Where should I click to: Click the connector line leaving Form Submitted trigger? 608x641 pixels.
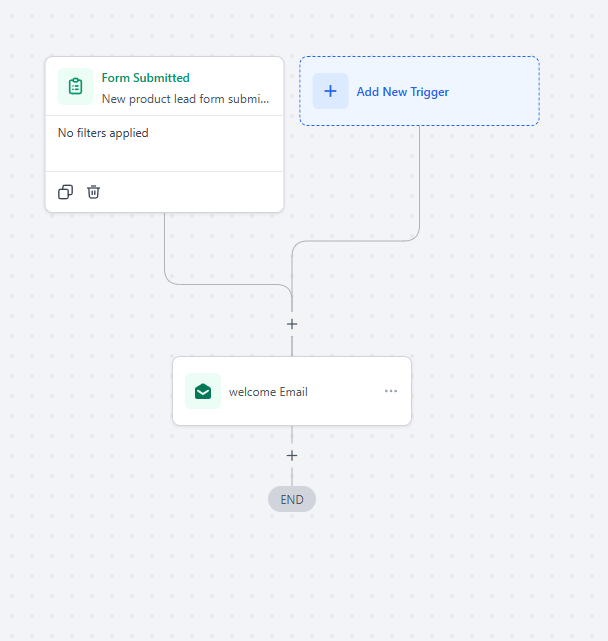point(165,250)
